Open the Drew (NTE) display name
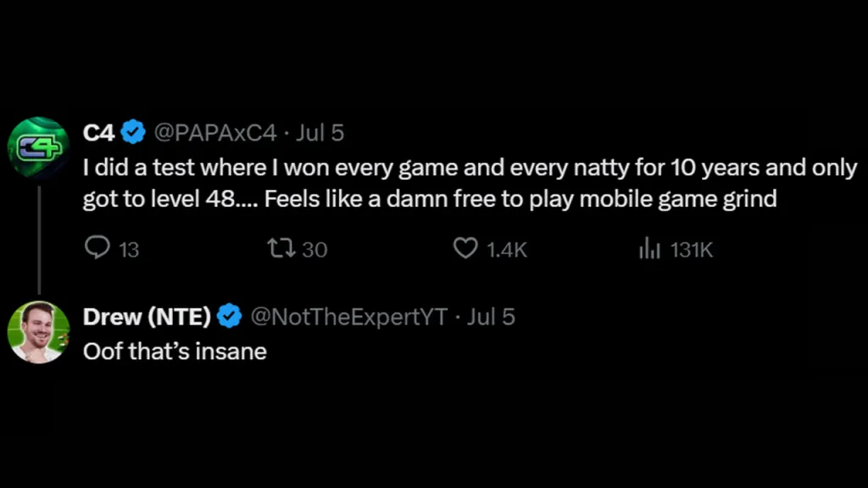 click(147, 317)
